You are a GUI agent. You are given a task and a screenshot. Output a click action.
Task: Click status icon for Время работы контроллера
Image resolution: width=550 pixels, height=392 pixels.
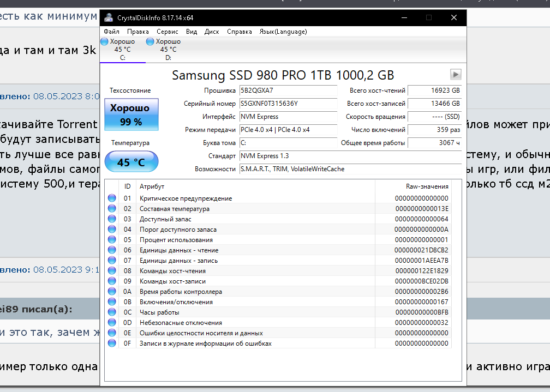coord(112,291)
